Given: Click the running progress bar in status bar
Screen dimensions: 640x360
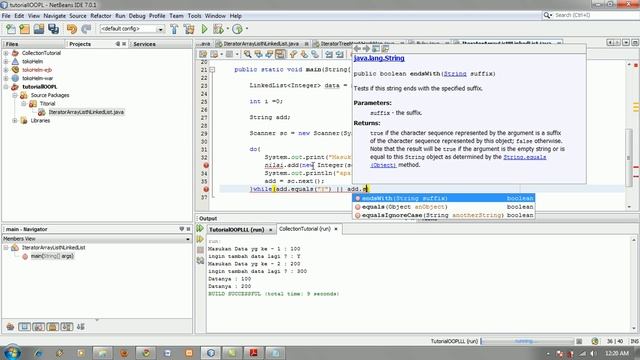Looking at the screenshot, I should [527, 341].
